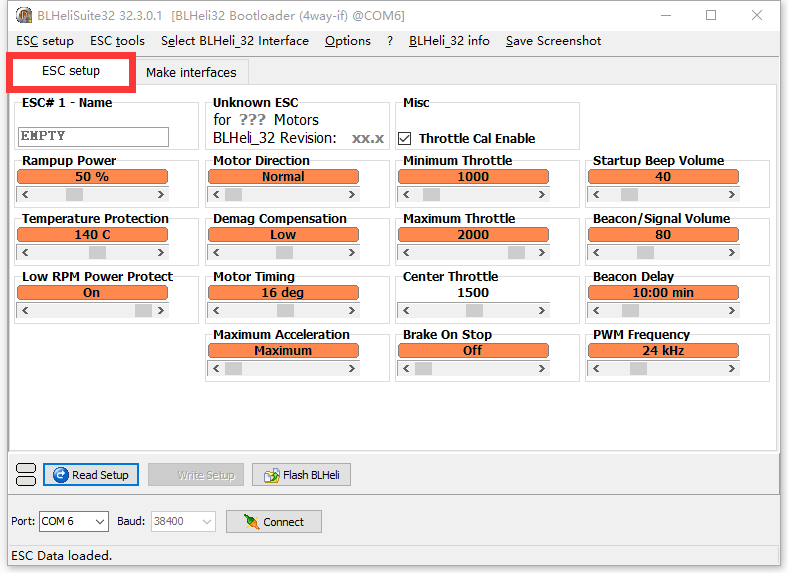788x573 pixels.
Task: Increase Maximum Throttle with right arrow
Action: (x=542, y=252)
